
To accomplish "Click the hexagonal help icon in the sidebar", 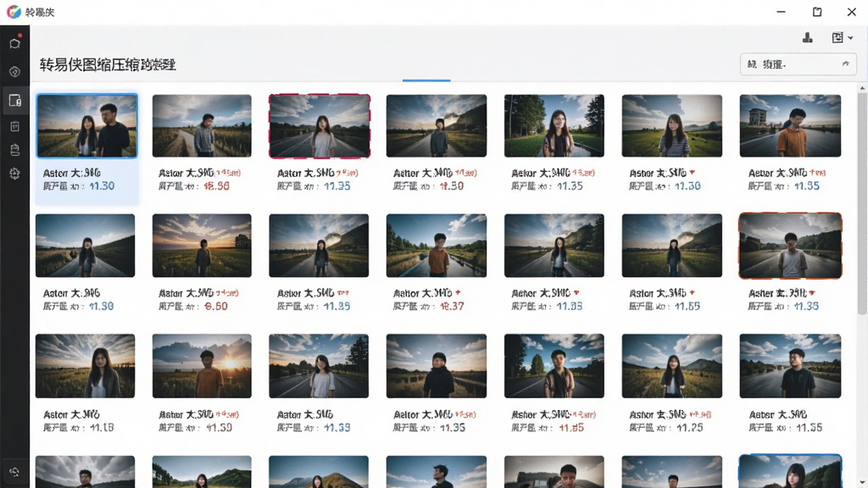I will tap(15, 72).
